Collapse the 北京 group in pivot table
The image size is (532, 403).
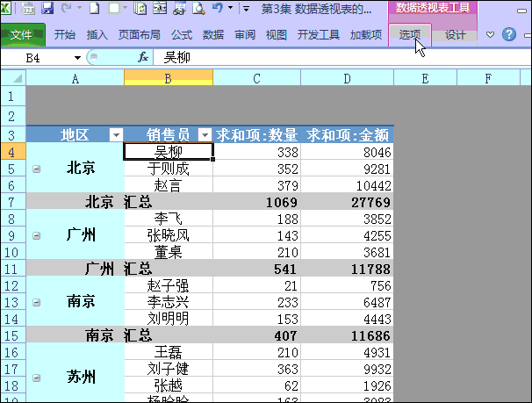[36, 169]
